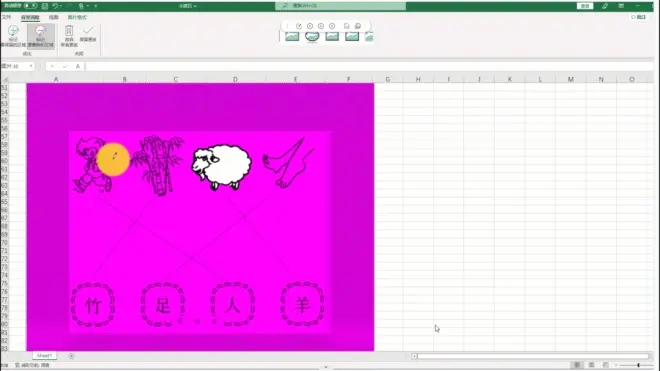The width and height of the screenshot is (660, 371).
Task: Click the sheep drawing in the picture
Action: (221, 167)
